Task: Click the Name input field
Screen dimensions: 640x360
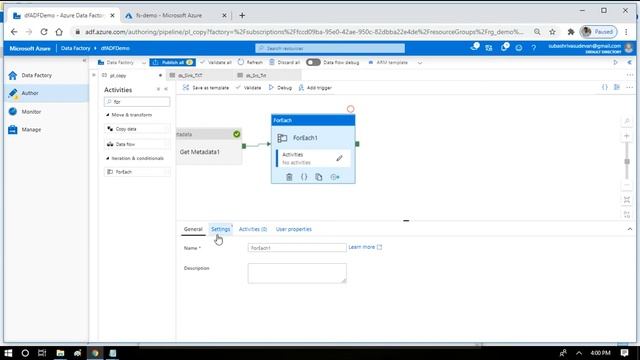Action: coord(297,248)
